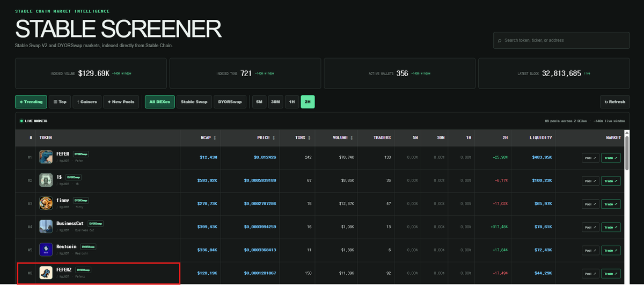Click the DYORSwap badge next to FEFERZ
Viewport: 644px width, 285px height.
(83, 269)
